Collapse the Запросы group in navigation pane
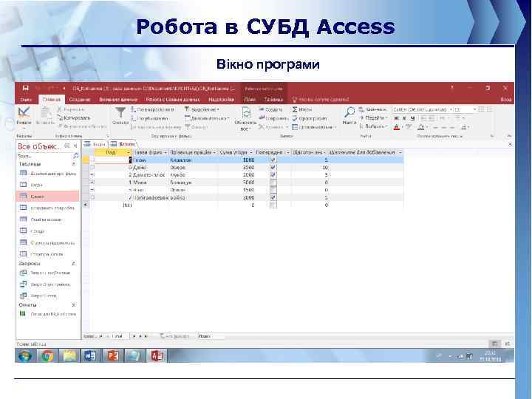 click(x=74, y=263)
